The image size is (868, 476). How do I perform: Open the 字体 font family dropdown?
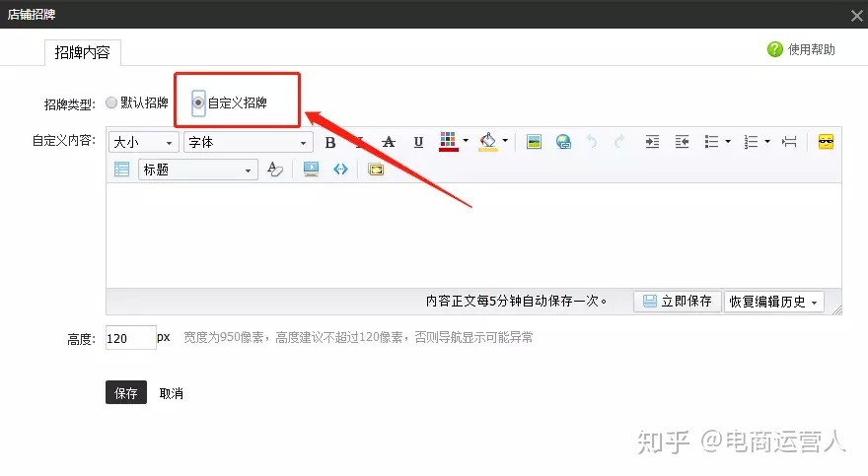[x=248, y=142]
